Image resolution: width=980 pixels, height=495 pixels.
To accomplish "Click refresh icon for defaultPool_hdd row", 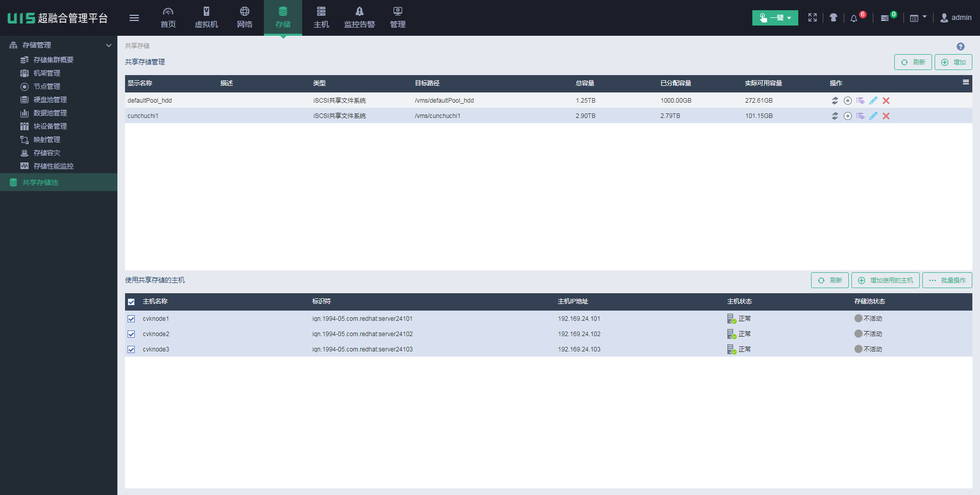I will 835,101.
